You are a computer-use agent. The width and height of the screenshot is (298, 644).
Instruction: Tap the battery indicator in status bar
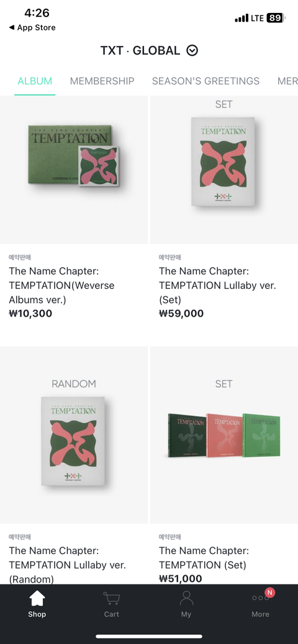(276, 18)
